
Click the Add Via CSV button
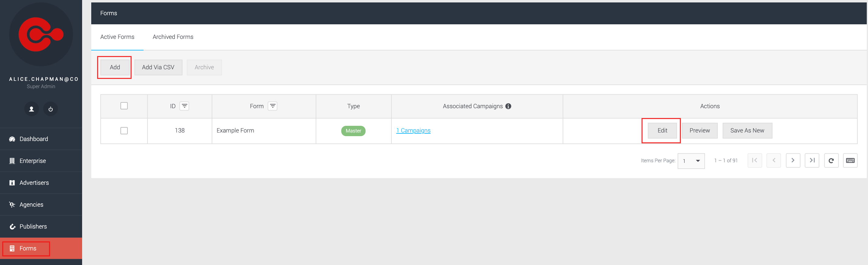tap(158, 67)
